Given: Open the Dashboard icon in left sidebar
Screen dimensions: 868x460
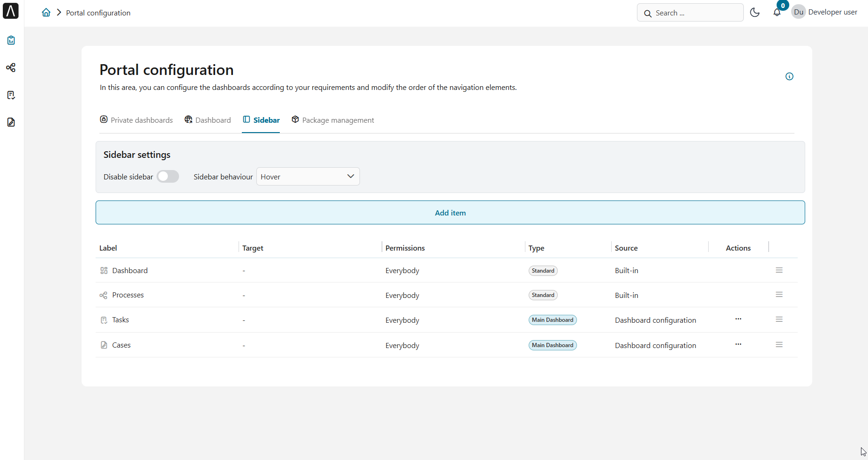Looking at the screenshot, I should coord(11,40).
